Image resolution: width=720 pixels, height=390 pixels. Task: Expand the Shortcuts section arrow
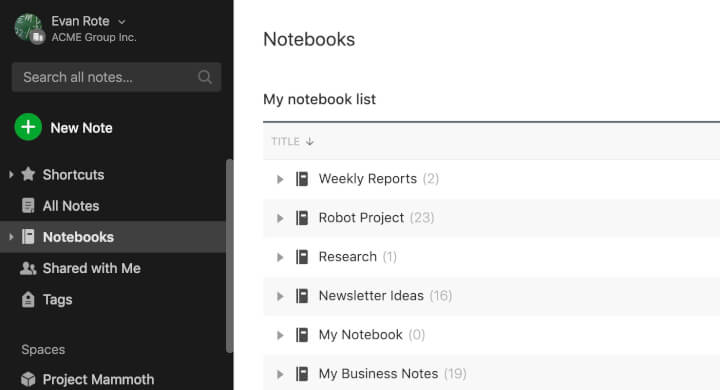11,175
